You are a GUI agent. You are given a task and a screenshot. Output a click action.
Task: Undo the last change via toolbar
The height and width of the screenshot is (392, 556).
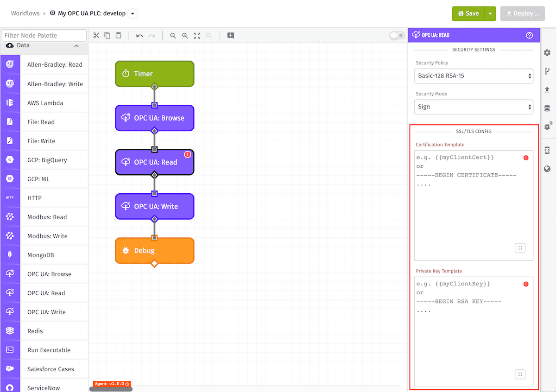139,36
